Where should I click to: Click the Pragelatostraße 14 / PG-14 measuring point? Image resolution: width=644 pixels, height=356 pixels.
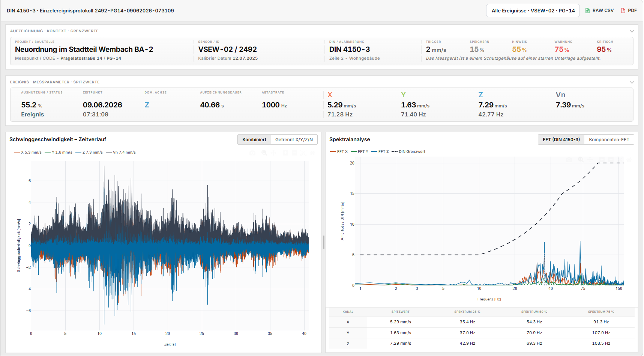[x=91, y=58]
